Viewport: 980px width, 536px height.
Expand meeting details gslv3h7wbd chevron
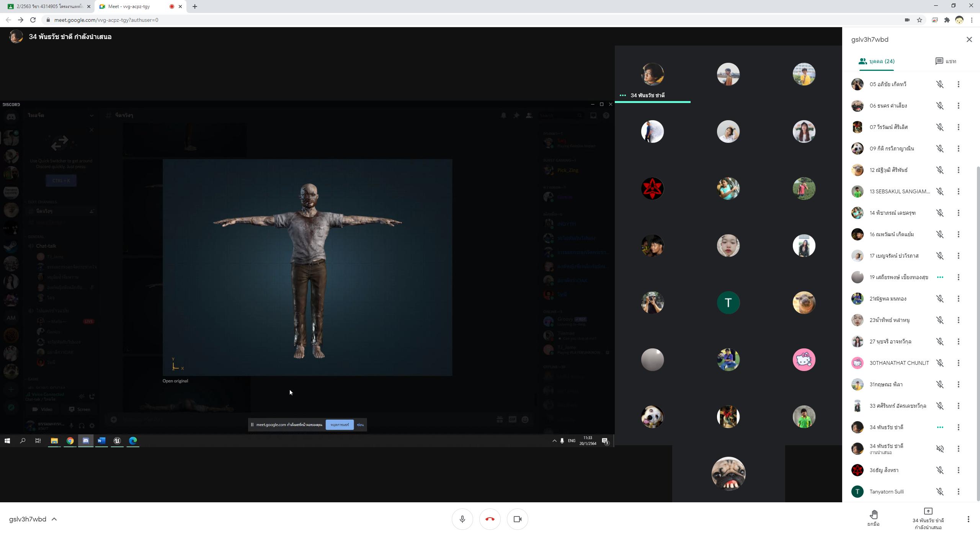pyautogui.click(x=54, y=519)
